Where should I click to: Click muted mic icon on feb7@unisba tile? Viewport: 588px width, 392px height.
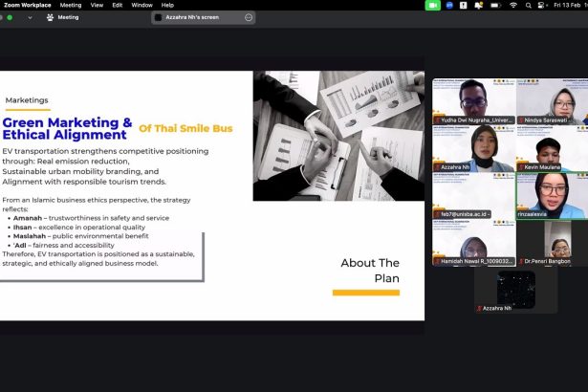pos(438,214)
